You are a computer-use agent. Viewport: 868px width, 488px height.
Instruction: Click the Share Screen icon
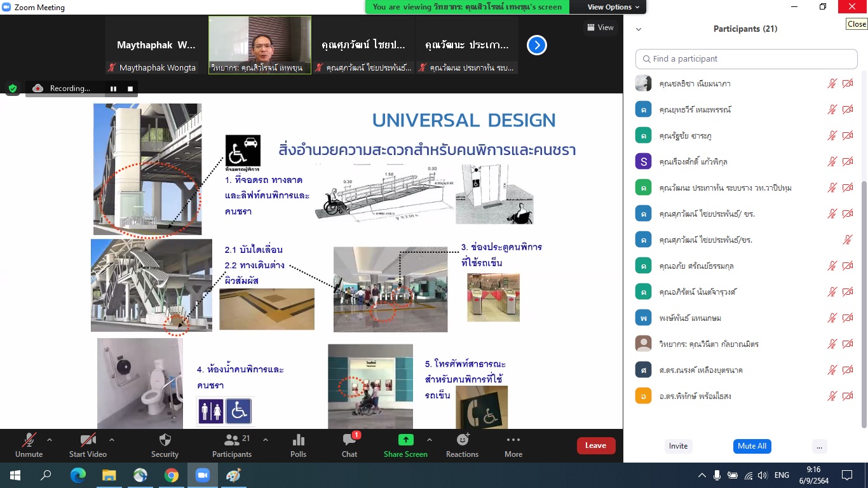click(x=405, y=440)
